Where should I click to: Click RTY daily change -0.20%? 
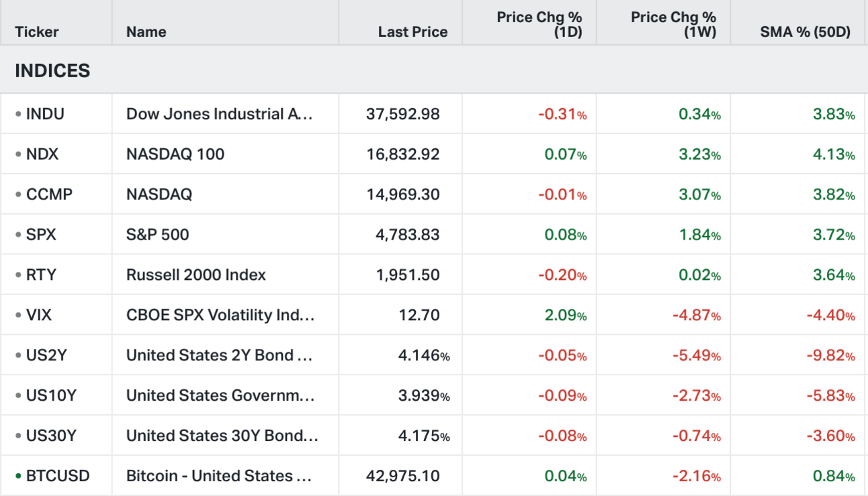(562, 275)
